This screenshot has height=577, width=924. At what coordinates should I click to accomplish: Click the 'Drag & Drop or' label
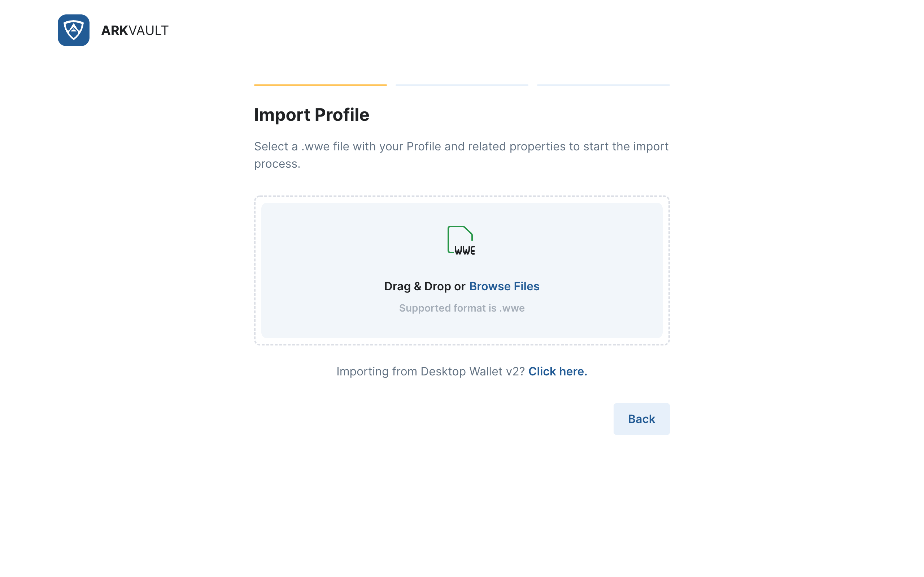(x=424, y=286)
